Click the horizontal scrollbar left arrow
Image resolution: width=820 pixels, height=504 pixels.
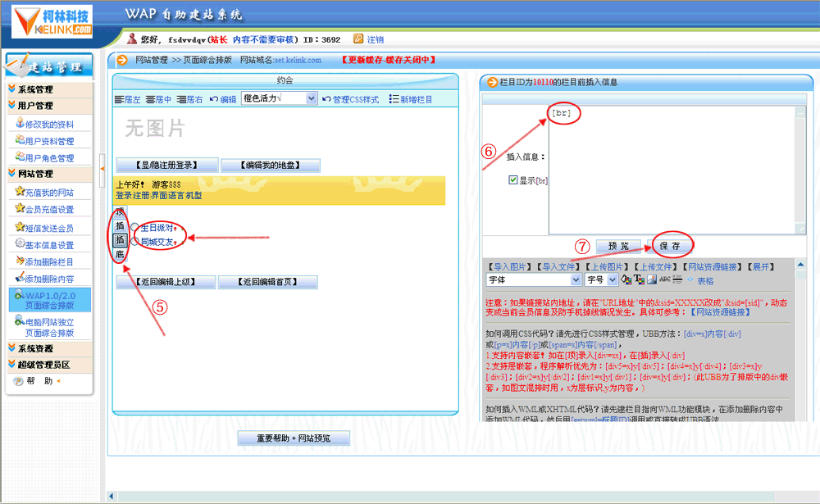coord(112,496)
